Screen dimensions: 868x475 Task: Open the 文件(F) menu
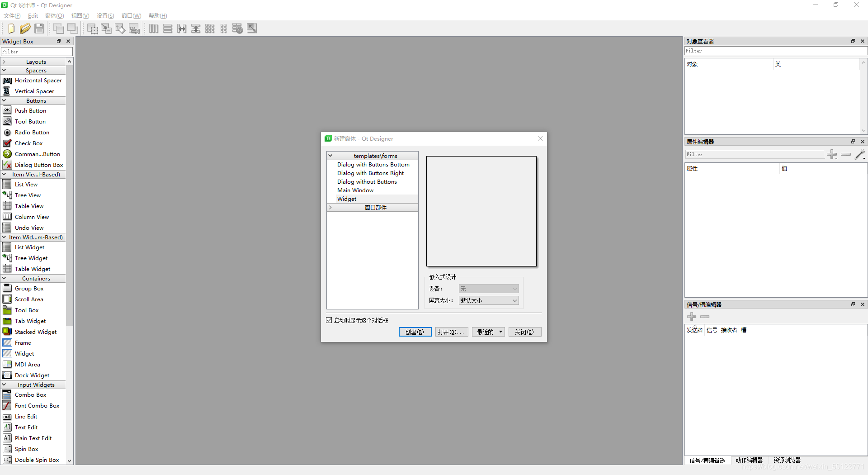(12, 16)
